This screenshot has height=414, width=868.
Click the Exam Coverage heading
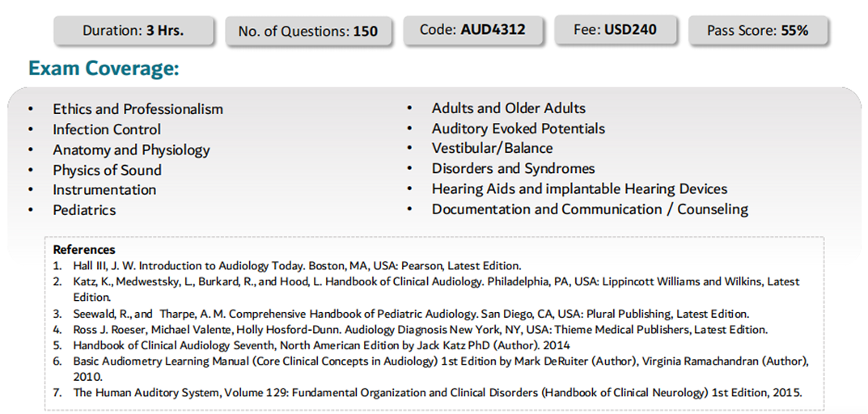[x=104, y=70]
